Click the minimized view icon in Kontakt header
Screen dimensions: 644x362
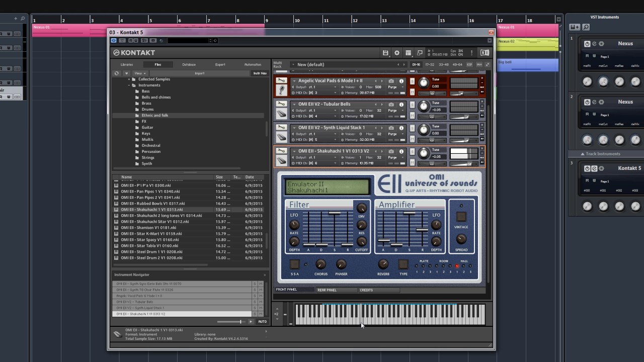click(x=420, y=53)
